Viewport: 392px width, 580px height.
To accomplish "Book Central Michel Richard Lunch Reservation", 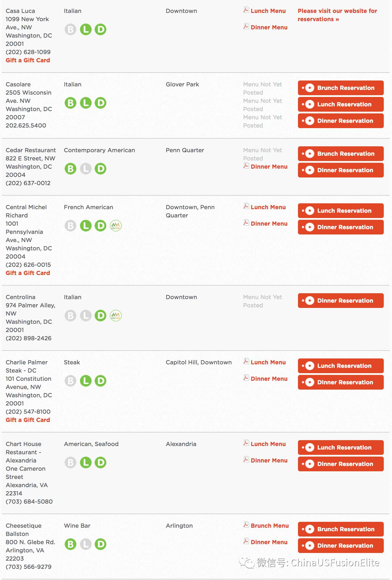I will (341, 211).
